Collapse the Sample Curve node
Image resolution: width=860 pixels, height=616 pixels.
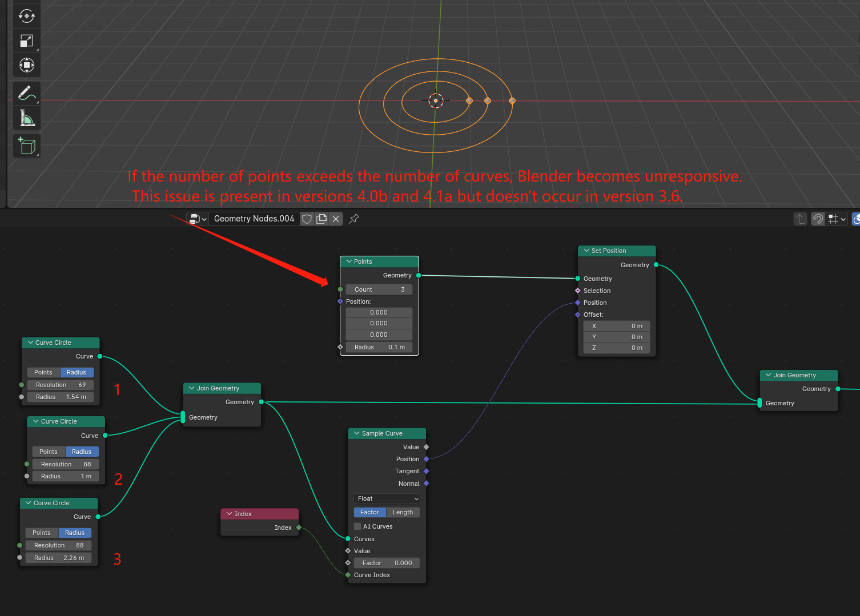pos(357,433)
